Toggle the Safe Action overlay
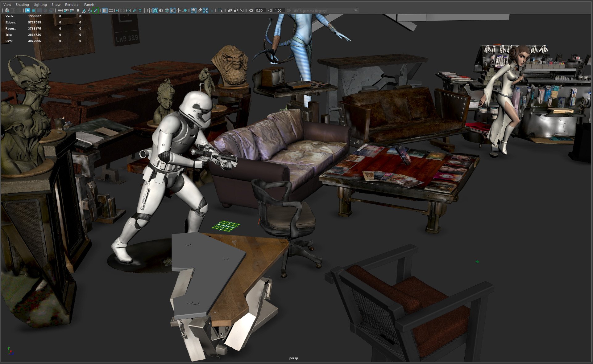The height and width of the screenshot is (364, 593). tap(134, 10)
